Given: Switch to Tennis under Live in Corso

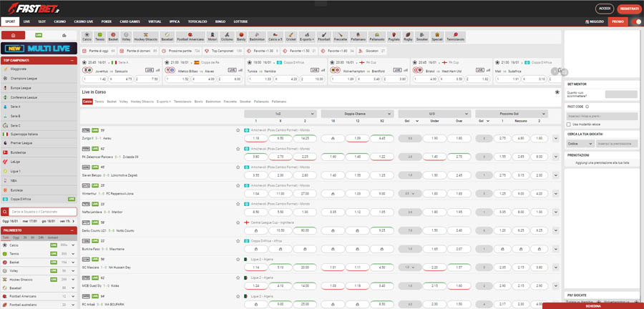Looking at the screenshot, I should tap(99, 102).
